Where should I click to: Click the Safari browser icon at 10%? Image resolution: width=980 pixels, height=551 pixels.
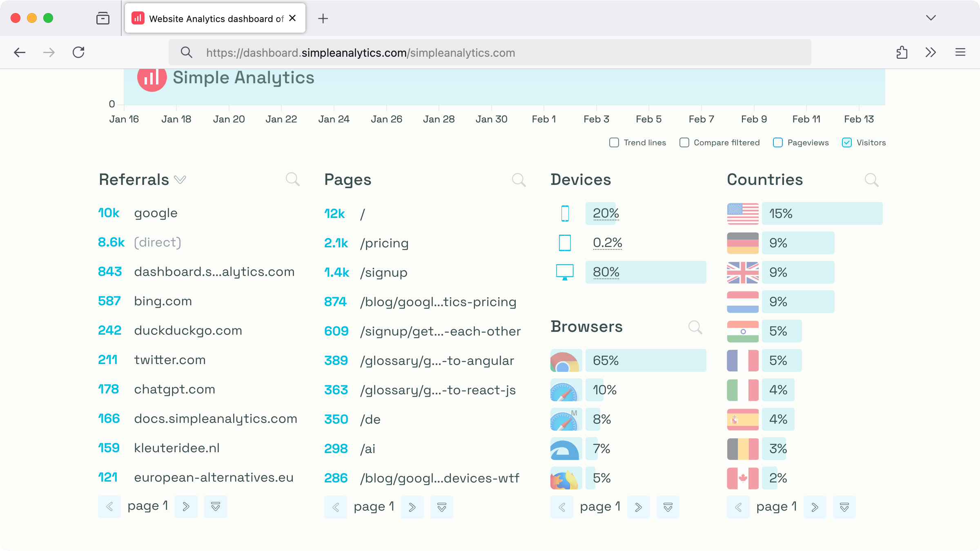pos(566,390)
